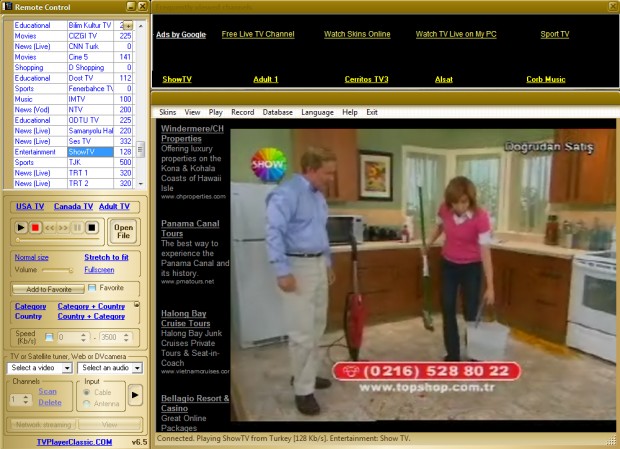Viewport: 620px width, 449px height.
Task: Minimize the Remote Control window
Action: [131, 6]
